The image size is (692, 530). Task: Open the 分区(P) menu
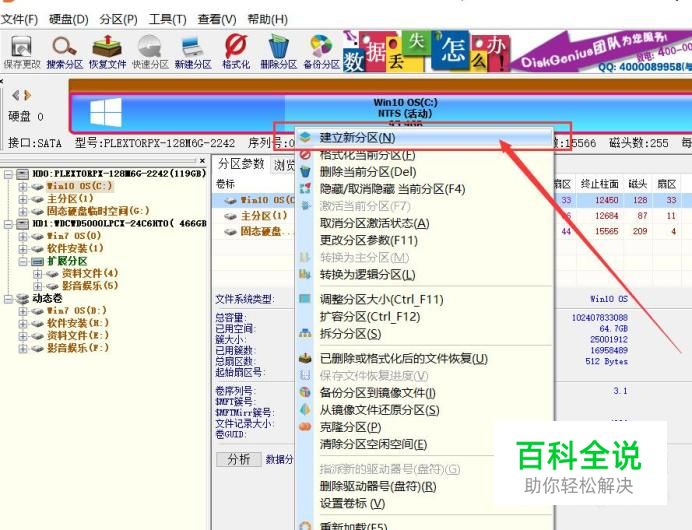tap(118, 19)
